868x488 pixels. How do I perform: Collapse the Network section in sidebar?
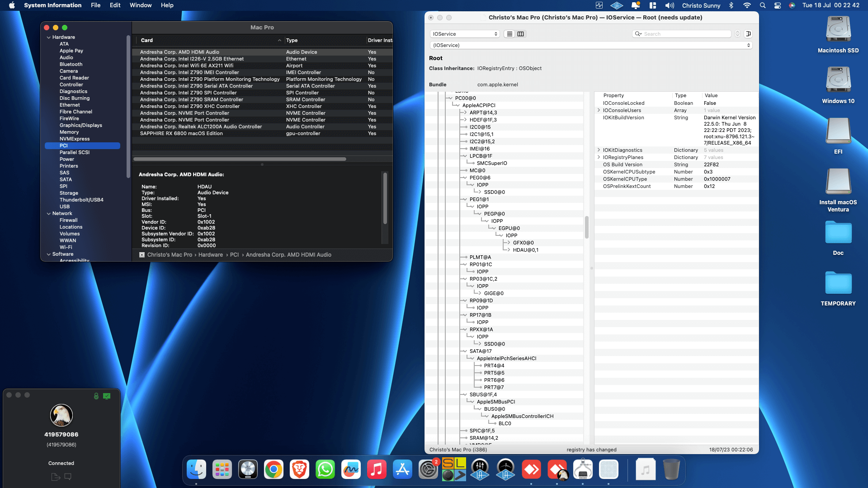click(x=49, y=214)
